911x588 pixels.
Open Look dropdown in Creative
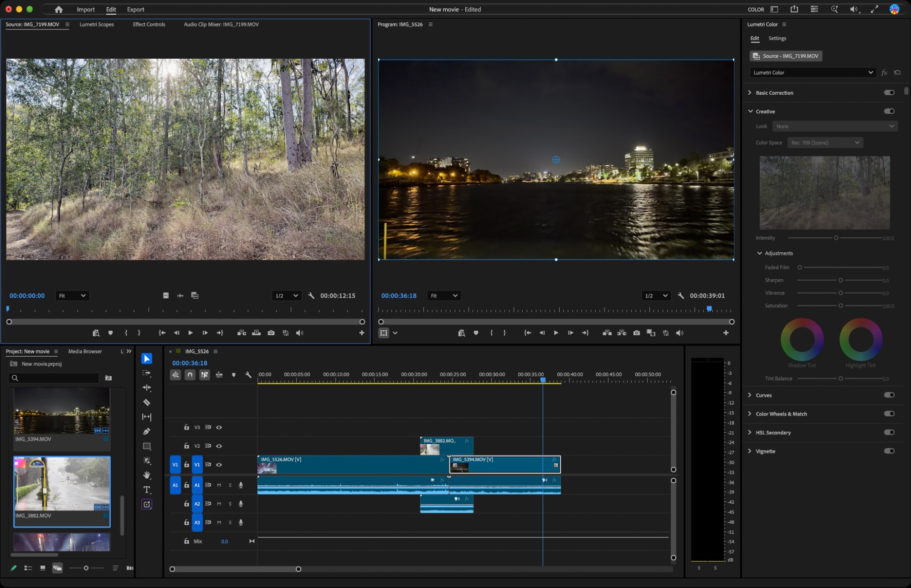(835, 126)
